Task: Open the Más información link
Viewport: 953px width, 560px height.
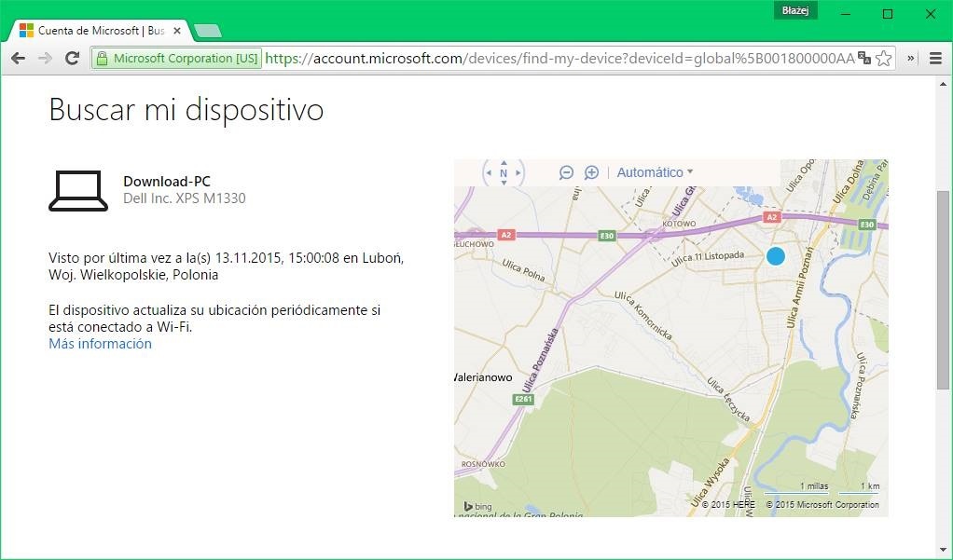Action: [101, 344]
